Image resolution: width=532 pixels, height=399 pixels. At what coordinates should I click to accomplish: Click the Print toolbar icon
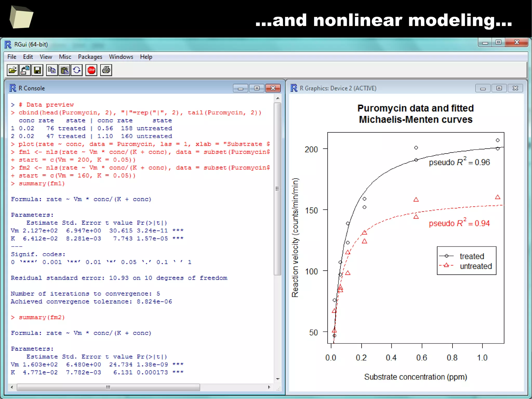[106, 70]
